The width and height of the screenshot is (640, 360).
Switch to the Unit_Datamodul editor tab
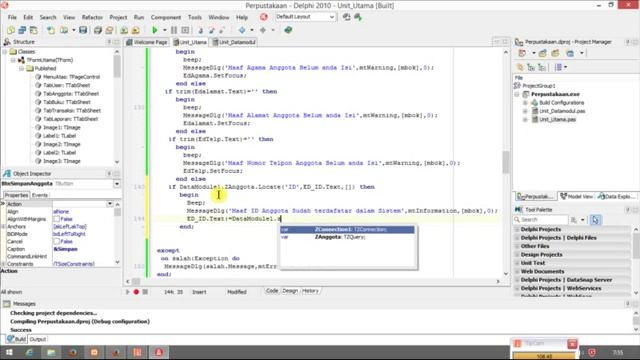[x=234, y=42]
